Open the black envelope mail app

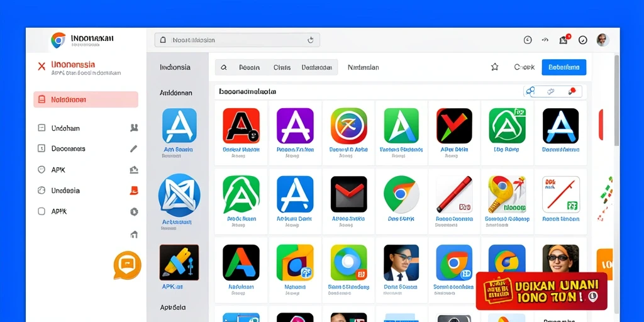348,194
